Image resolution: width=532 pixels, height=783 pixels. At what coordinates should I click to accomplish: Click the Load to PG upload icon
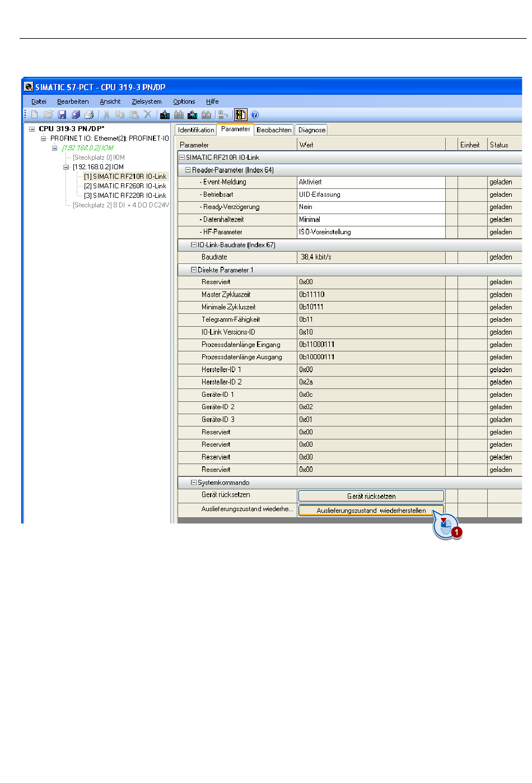tap(193, 115)
